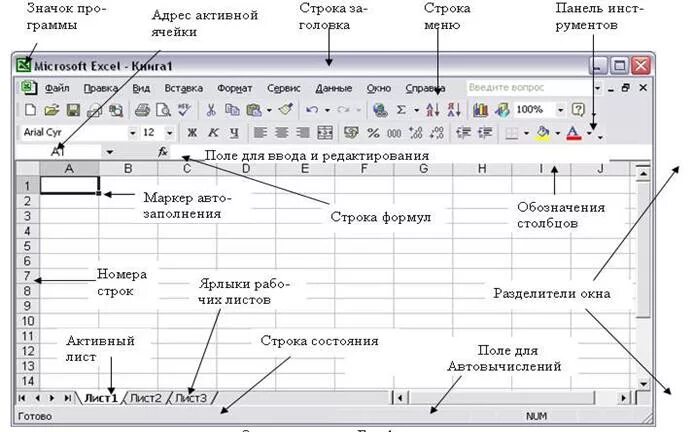Open the Zoom 100% dropdown

tap(560, 109)
